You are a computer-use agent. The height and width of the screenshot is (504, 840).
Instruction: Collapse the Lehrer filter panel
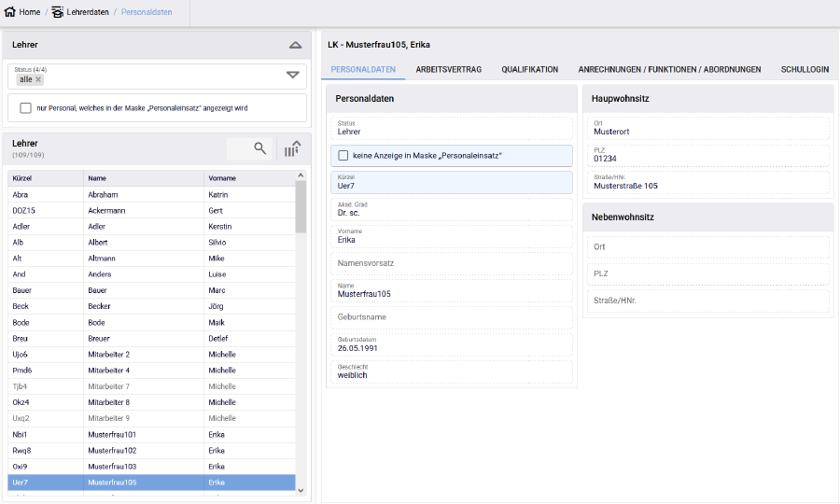(295, 45)
